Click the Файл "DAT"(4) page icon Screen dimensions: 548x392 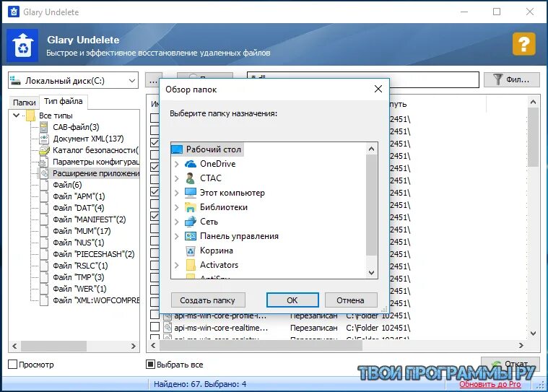pyautogui.click(x=44, y=208)
